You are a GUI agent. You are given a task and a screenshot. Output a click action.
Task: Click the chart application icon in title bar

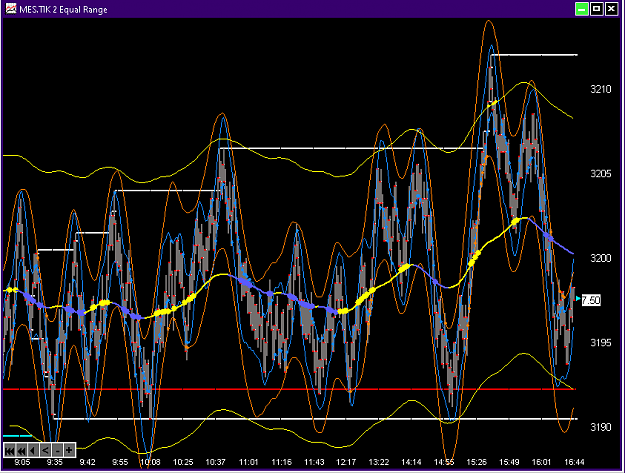[x=11, y=9]
